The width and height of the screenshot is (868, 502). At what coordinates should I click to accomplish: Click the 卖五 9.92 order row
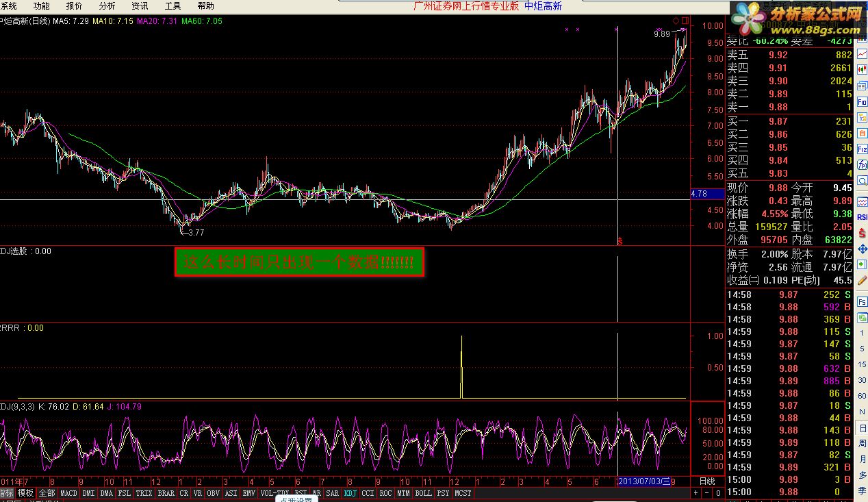789,55
